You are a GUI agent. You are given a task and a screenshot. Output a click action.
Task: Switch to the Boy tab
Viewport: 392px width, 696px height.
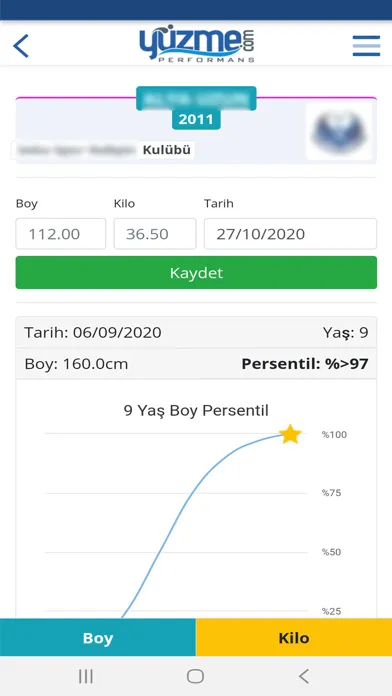(x=98, y=637)
